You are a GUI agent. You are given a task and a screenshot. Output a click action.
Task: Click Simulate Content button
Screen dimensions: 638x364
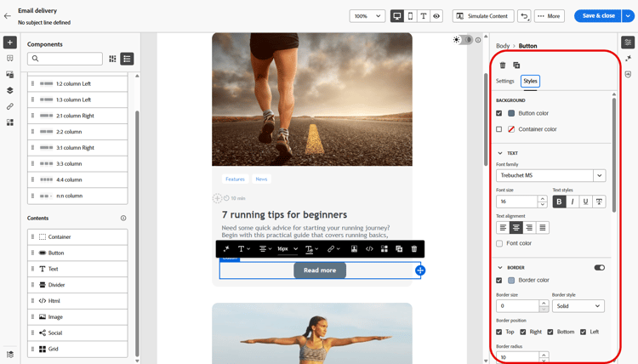483,16
